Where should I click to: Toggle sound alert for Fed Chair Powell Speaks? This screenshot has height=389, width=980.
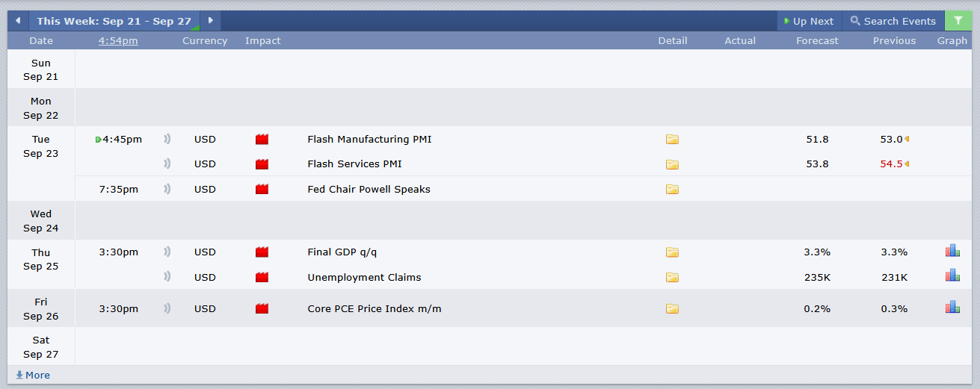(x=167, y=189)
